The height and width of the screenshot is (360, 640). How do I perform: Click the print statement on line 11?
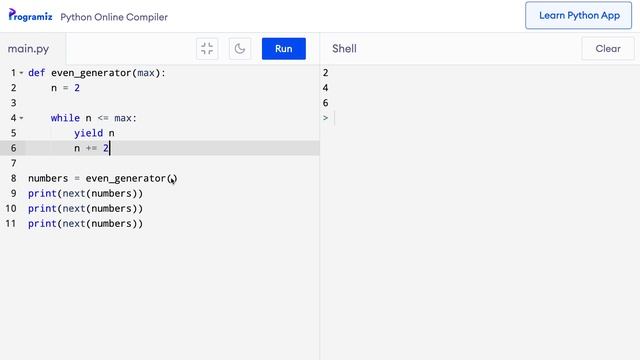(85, 224)
